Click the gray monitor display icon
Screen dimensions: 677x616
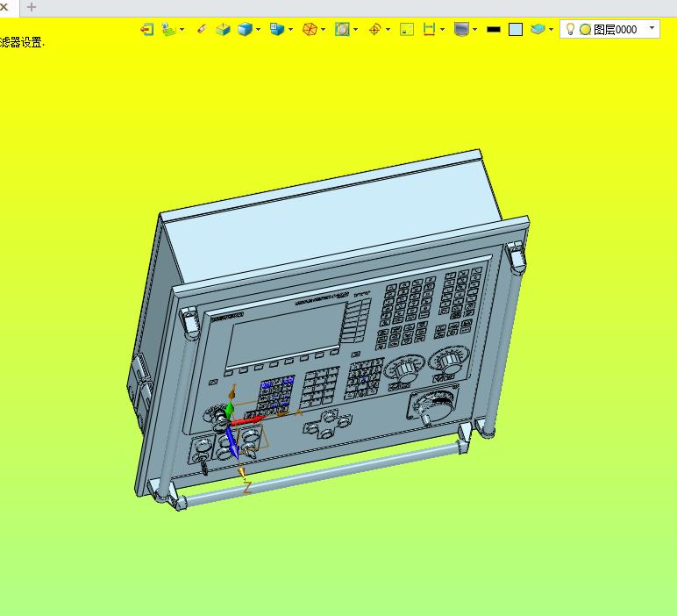click(x=461, y=29)
